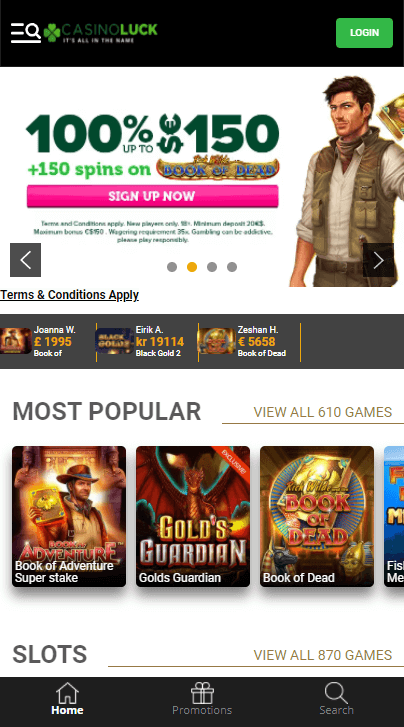Advance to next banner slide arrow
Image resolution: width=404 pixels, height=727 pixels.
pos(378,260)
